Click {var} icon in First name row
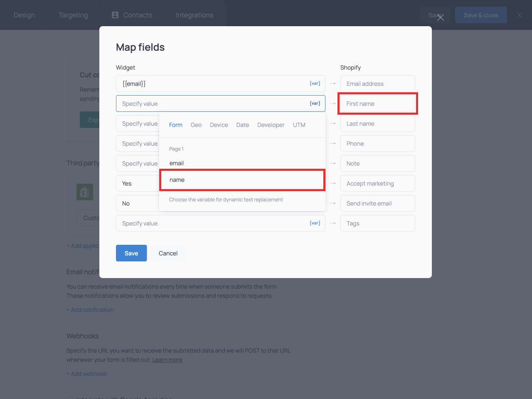 click(x=315, y=103)
